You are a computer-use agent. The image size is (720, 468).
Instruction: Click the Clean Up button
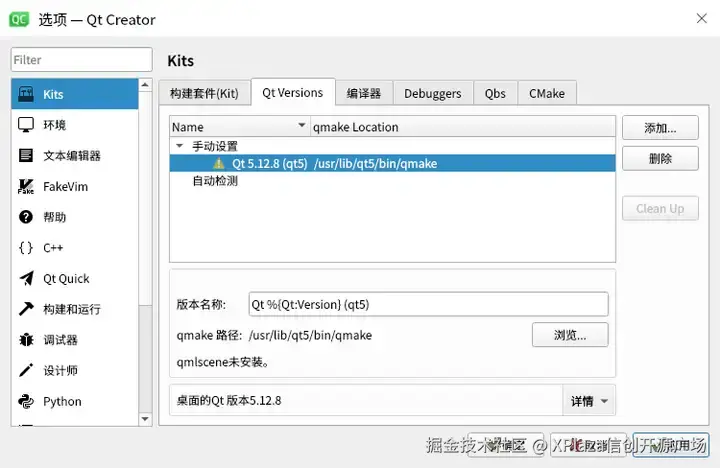(x=660, y=209)
